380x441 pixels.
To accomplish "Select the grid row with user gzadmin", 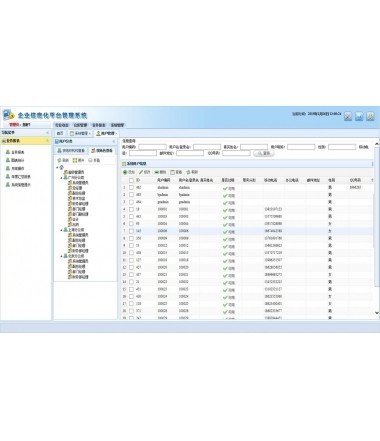I will click(247, 202).
